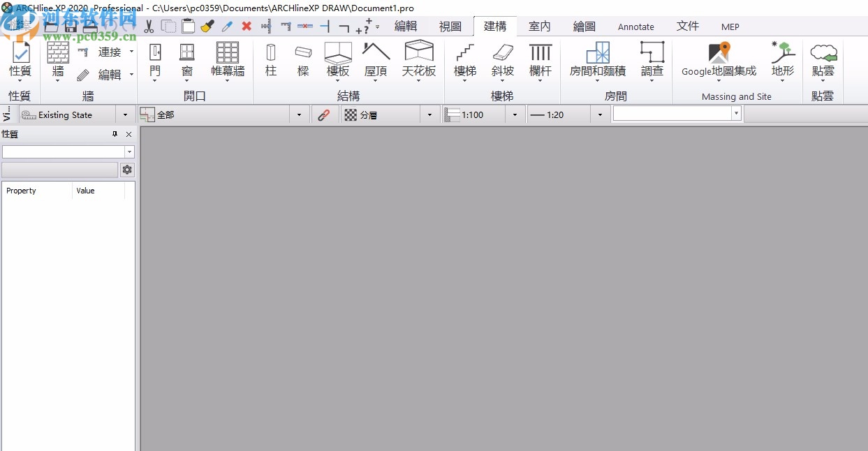The image size is (868, 451).
Task: Switch to the 視圖 tab
Action: pyautogui.click(x=450, y=27)
